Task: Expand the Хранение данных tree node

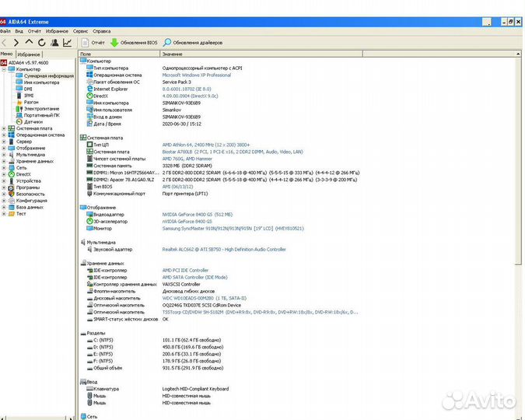Action: [x=4, y=161]
